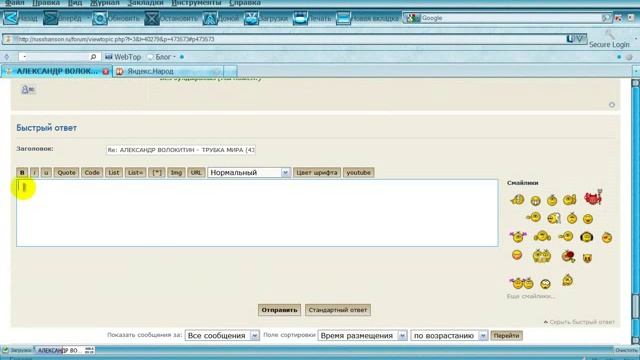Insert the two hugging smileys icon
640x360 pixels.
coord(542,256)
